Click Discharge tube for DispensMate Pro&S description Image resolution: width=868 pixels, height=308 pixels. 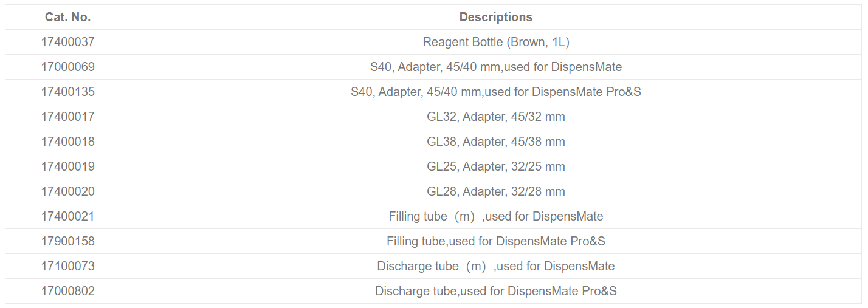tap(496, 291)
